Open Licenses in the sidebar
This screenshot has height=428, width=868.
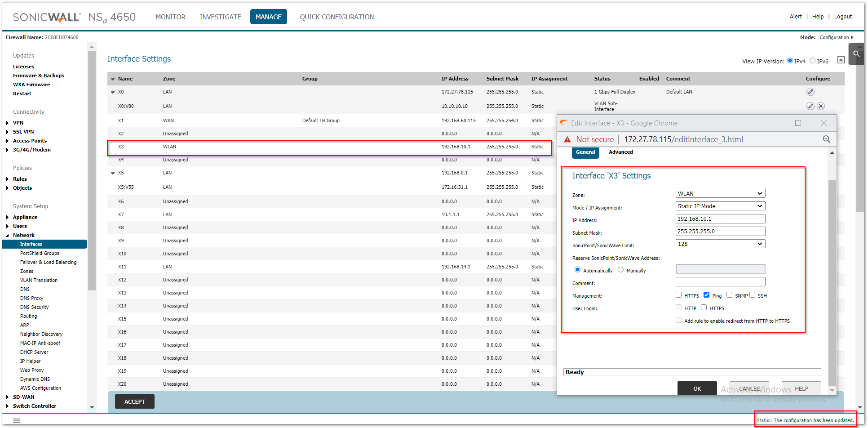point(23,67)
